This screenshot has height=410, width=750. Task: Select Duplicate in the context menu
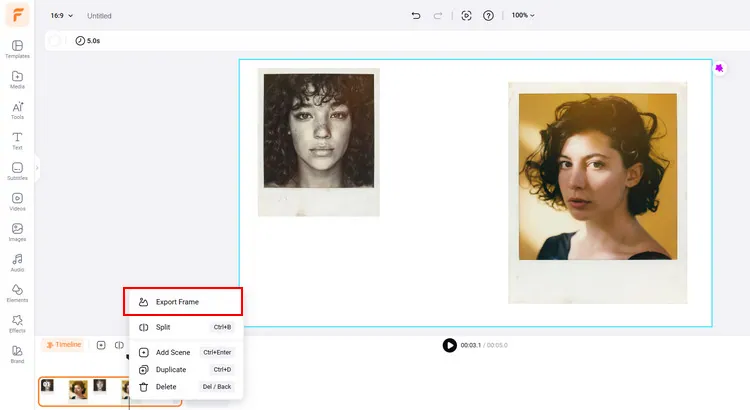pos(170,369)
